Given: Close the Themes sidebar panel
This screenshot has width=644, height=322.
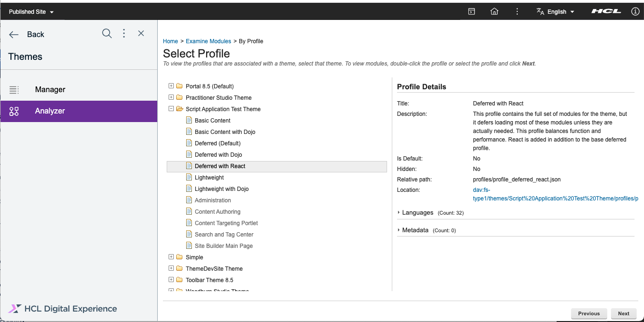Looking at the screenshot, I should point(141,33).
